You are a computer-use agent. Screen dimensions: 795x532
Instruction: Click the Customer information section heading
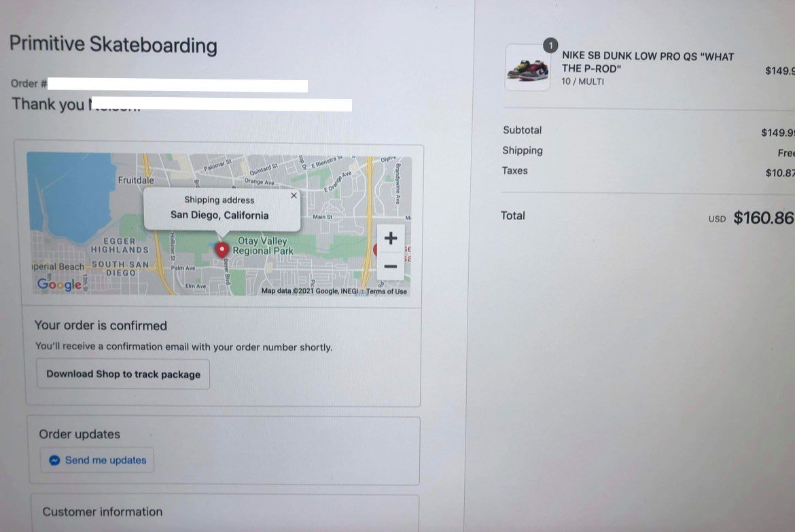point(103,512)
